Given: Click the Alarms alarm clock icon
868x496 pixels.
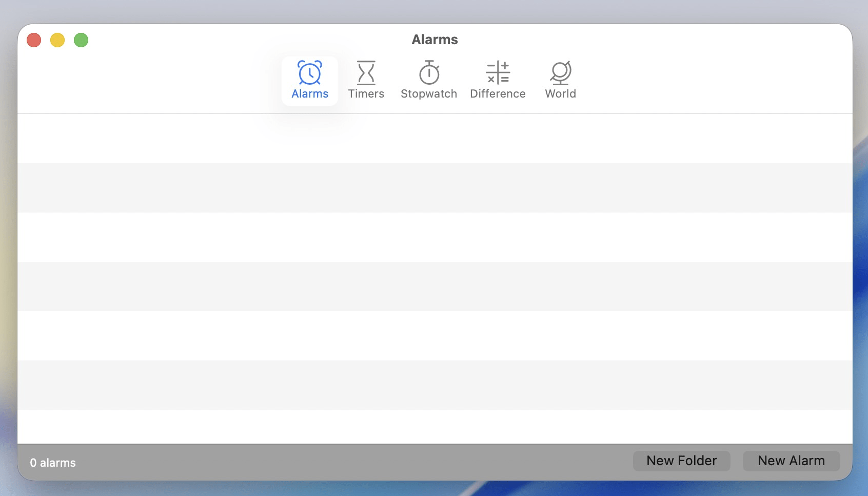Looking at the screenshot, I should tap(310, 72).
